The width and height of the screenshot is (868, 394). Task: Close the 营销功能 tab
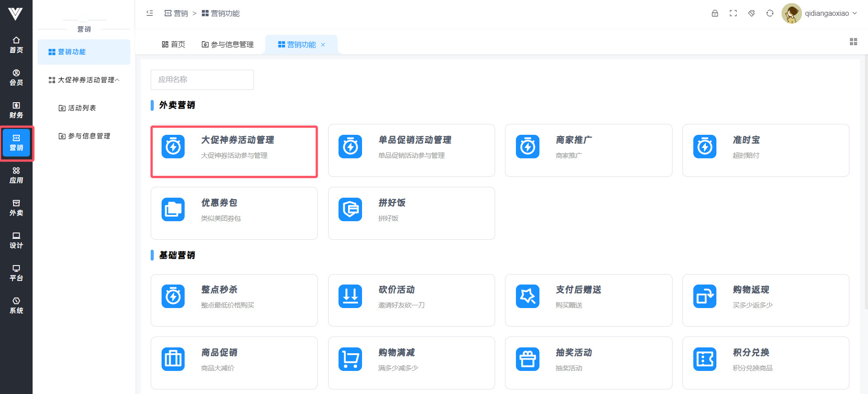pyautogui.click(x=323, y=44)
